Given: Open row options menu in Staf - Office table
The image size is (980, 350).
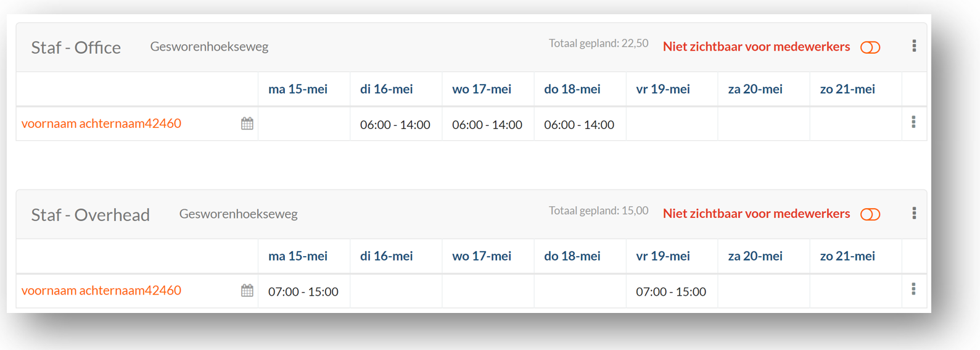Looking at the screenshot, I should click(913, 123).
